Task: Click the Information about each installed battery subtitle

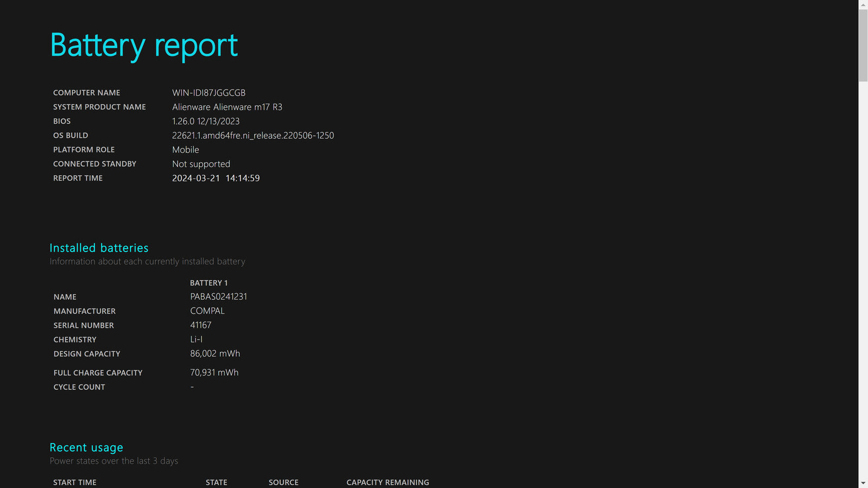Action: [x=148, y=261]
